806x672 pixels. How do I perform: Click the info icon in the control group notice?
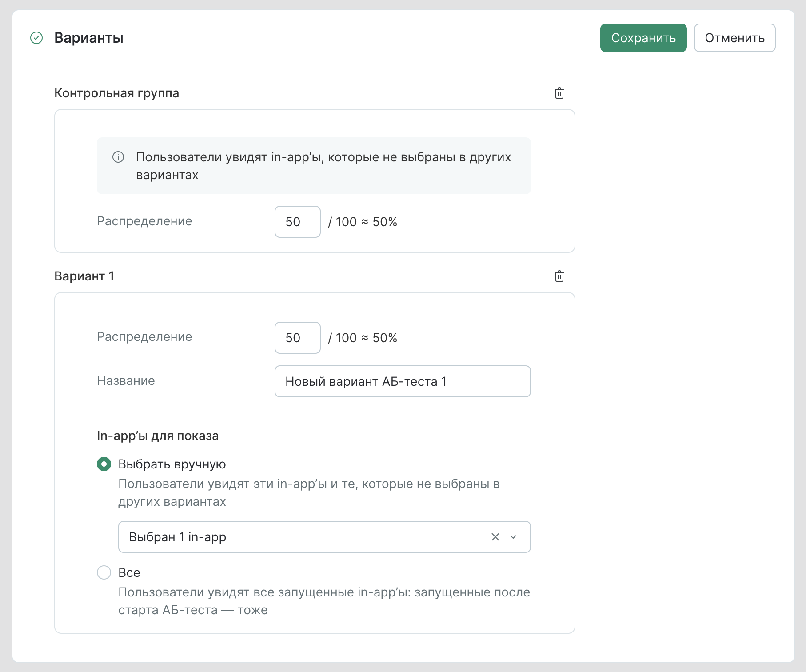(118, 157)
